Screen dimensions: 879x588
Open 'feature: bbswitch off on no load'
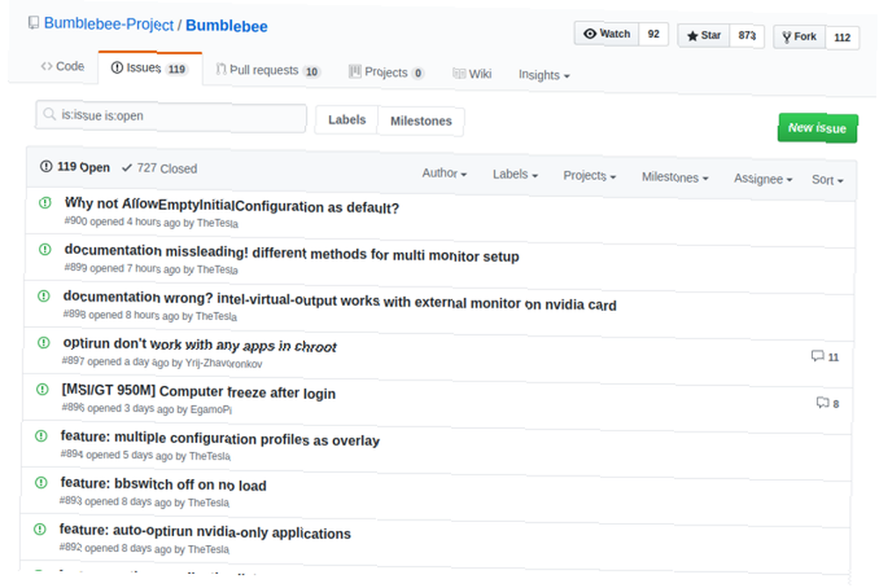click(163, 484)
